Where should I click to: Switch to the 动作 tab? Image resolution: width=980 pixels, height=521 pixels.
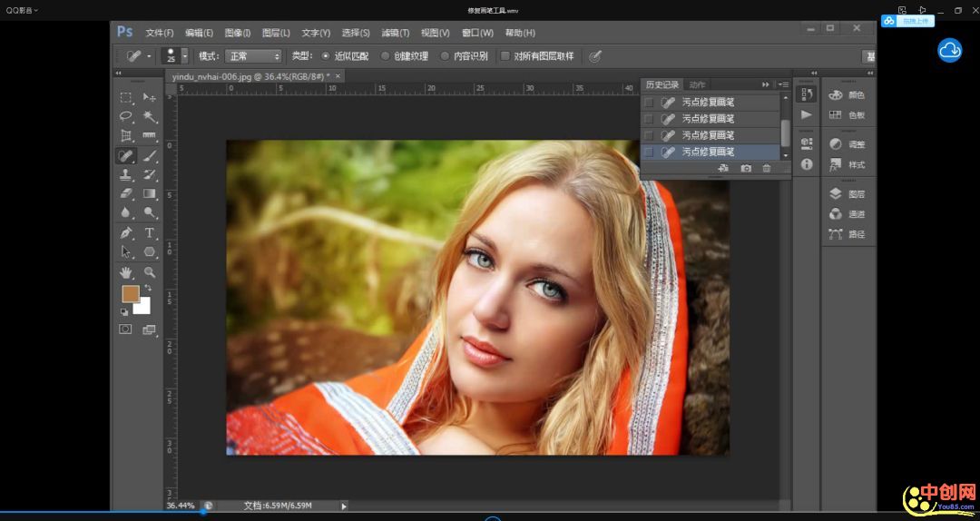[697, 84]
